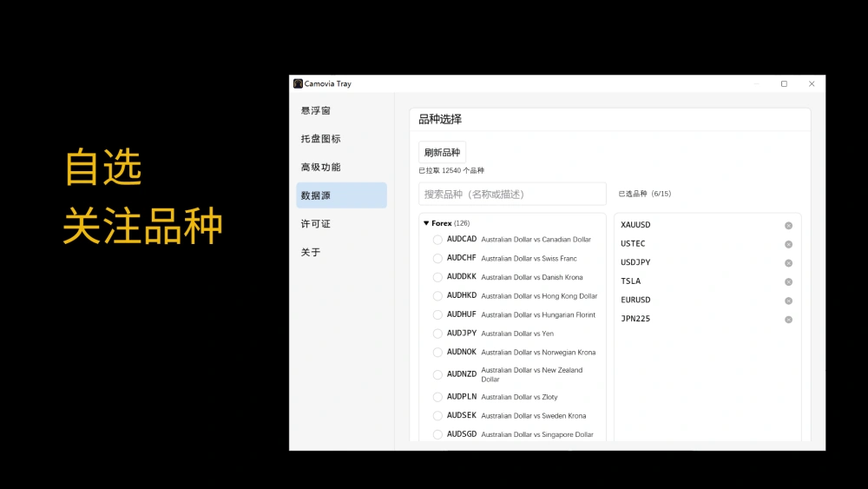Select the AUDHKD symbol radio
Viewport: 868px width, 489px height.
pos(437,296)
